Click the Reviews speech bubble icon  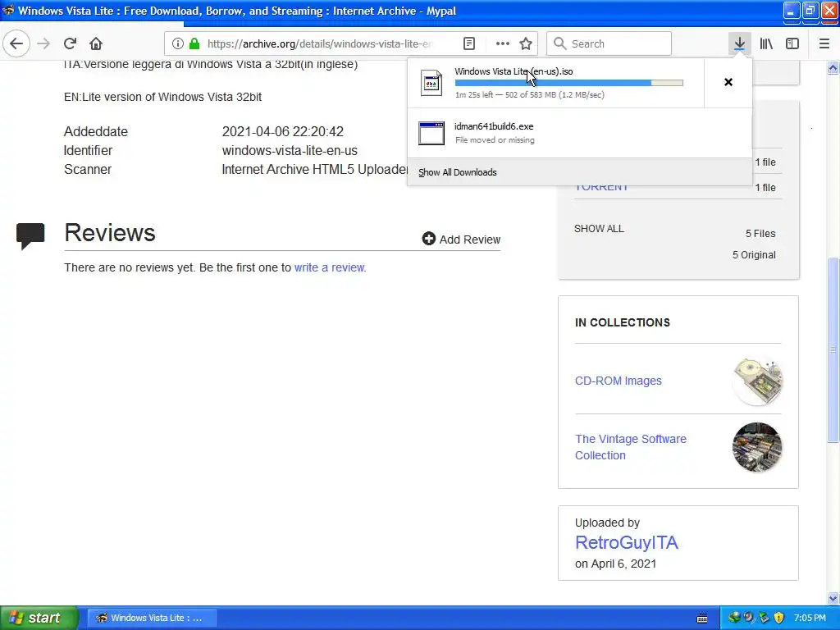[x=30, y=235]
